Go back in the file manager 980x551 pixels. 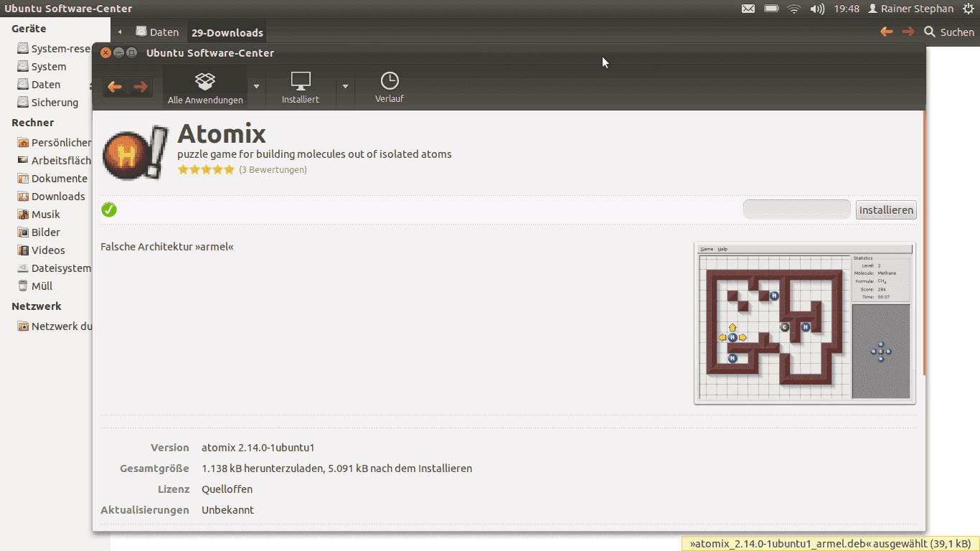(x=887, y=32)
